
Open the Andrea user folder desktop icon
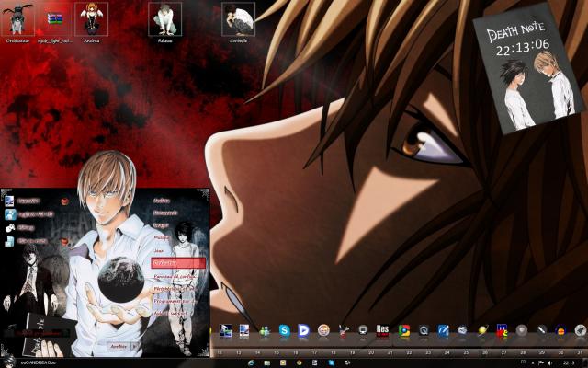92,22
